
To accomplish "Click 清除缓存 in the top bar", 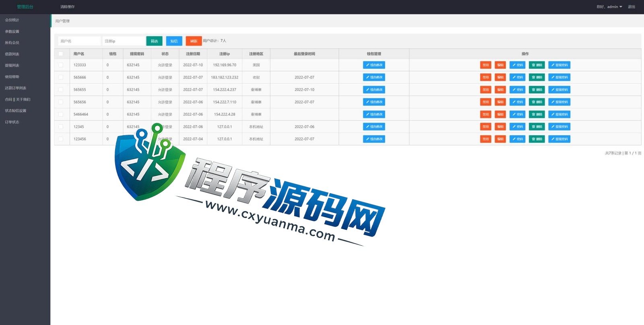I will coord(67,7).
